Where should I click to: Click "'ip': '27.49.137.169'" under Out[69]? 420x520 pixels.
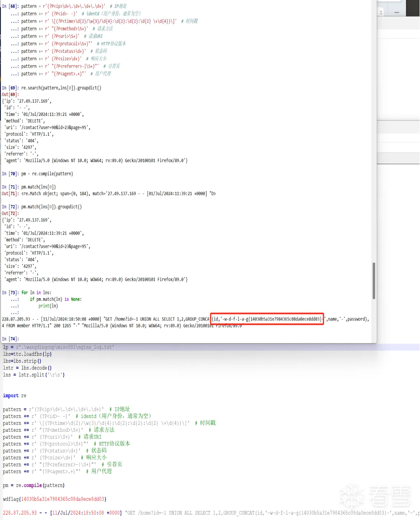27,101
